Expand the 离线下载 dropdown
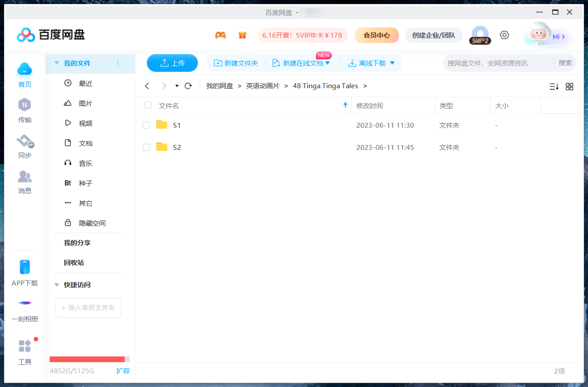 [392, 63]
